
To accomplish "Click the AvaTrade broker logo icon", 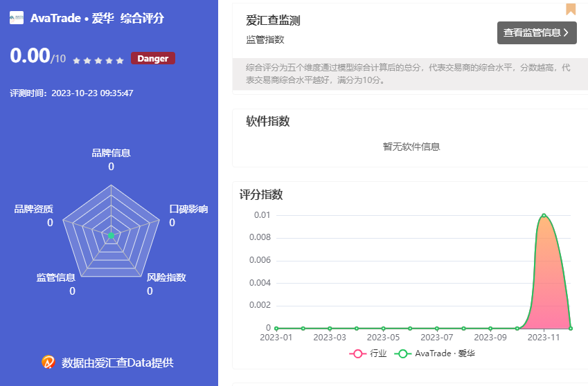I will coord(17,19).
